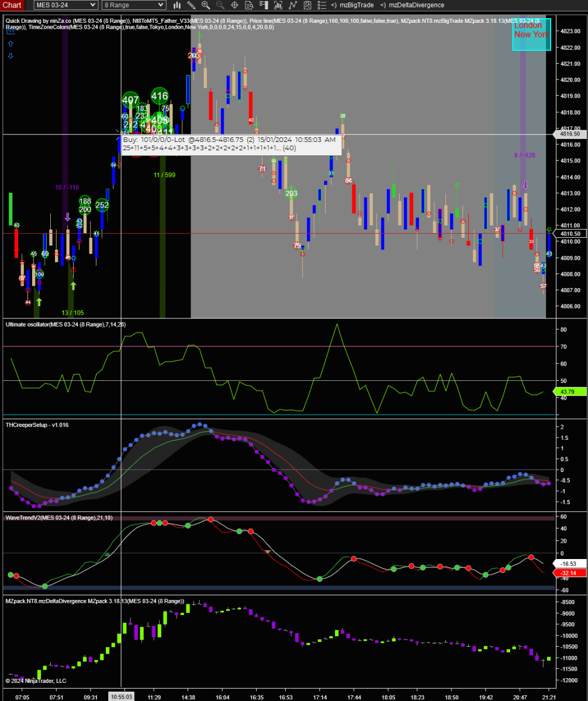The height and width of the screenshot is (701, 588).
Task: Click the 4810.50 current price marker
Action: tap(569, 233)
